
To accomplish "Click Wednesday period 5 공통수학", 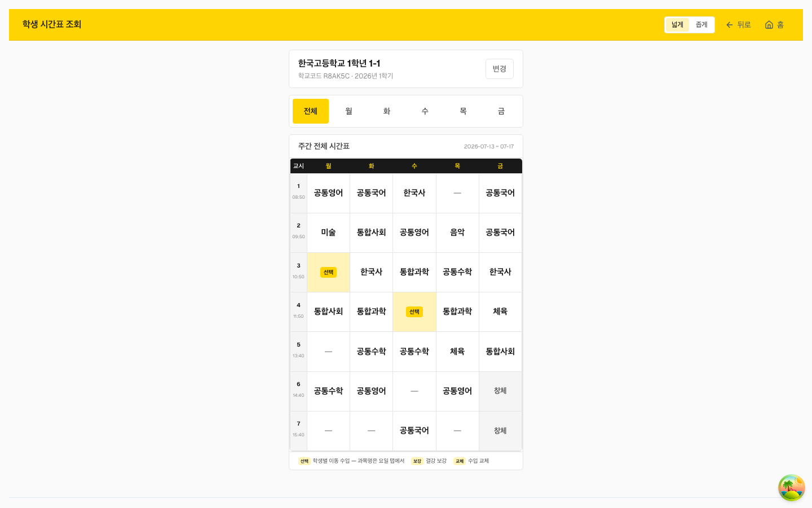I will 414,352.
